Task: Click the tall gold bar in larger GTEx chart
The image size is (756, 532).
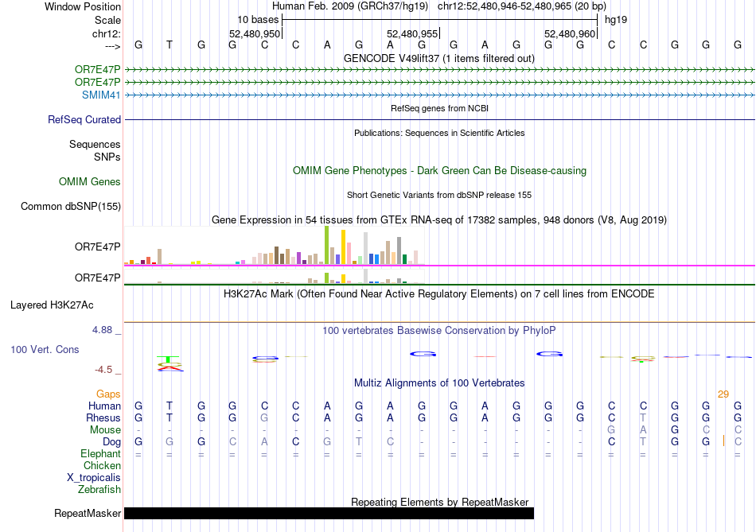Action: click(x=343, y=247)
